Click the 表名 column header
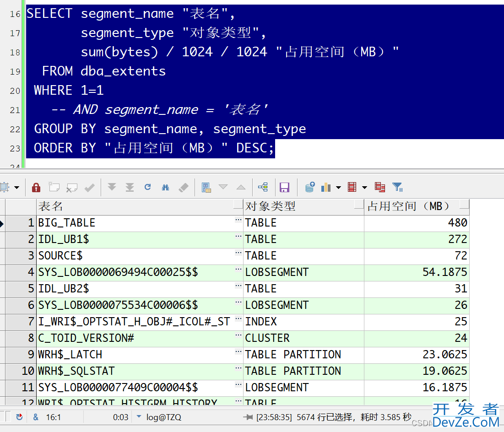 click(140, 206)
